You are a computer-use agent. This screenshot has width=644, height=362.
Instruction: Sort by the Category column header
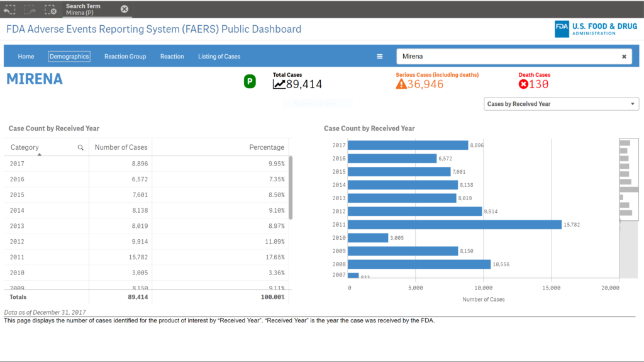pos(25,147)
